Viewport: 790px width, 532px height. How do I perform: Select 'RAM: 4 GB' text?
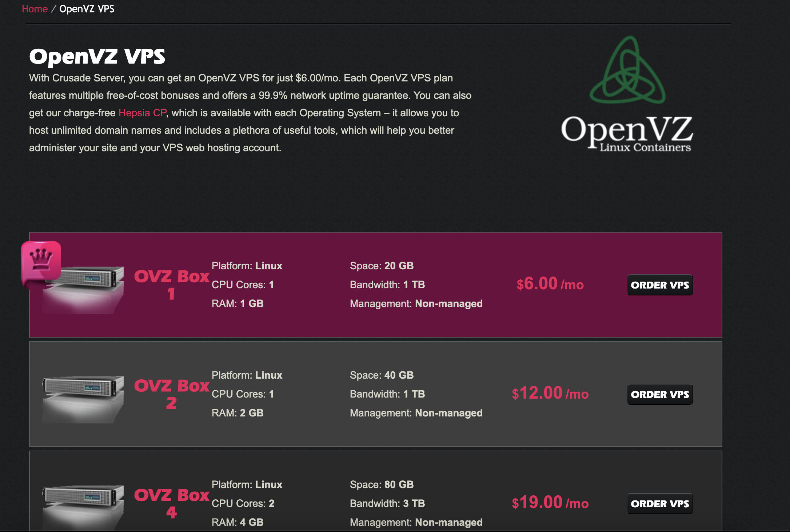[238, 522]
